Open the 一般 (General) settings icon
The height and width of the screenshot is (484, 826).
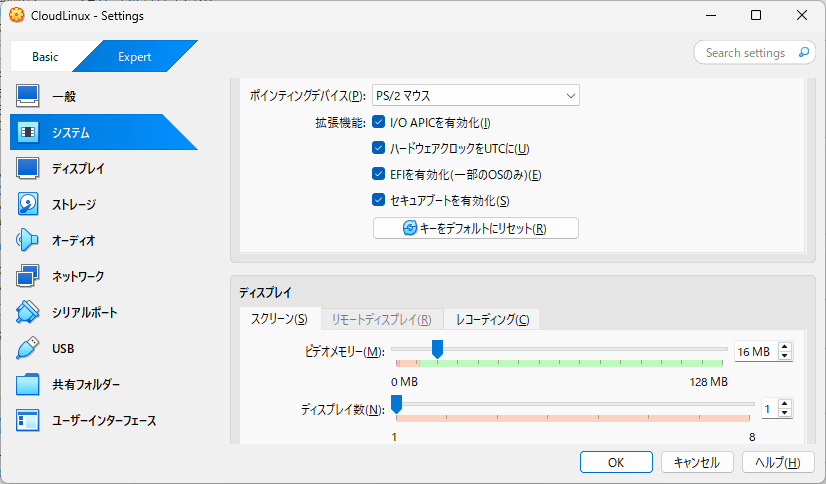27,97
